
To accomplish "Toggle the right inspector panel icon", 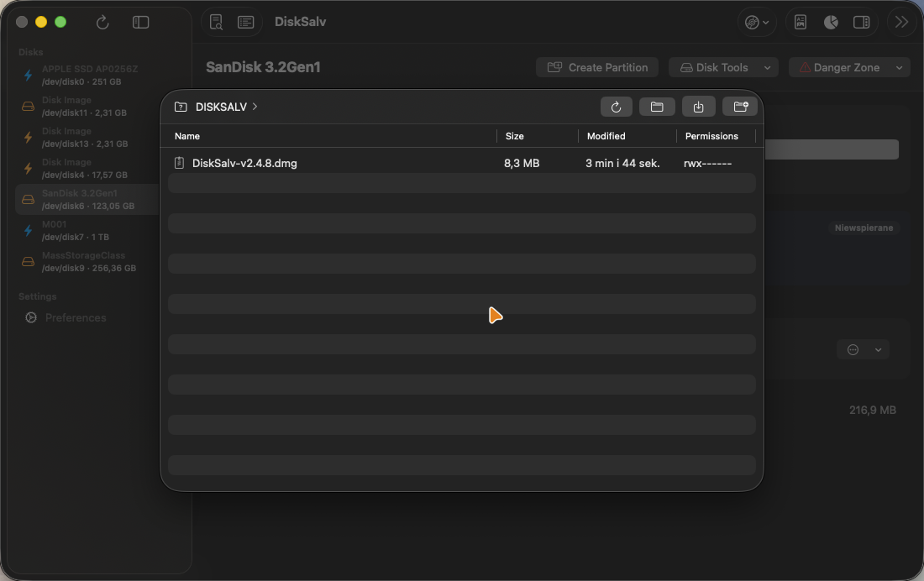I will (862, 23).
